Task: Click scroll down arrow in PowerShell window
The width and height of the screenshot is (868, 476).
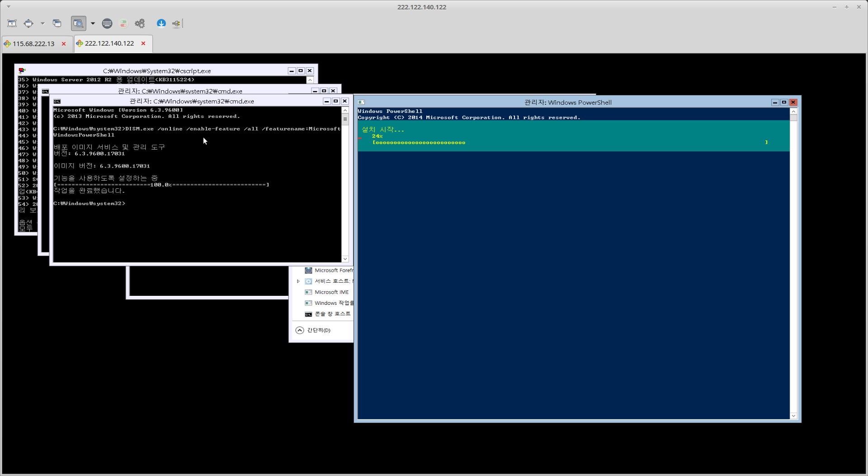Action: [x=793, y=416]
